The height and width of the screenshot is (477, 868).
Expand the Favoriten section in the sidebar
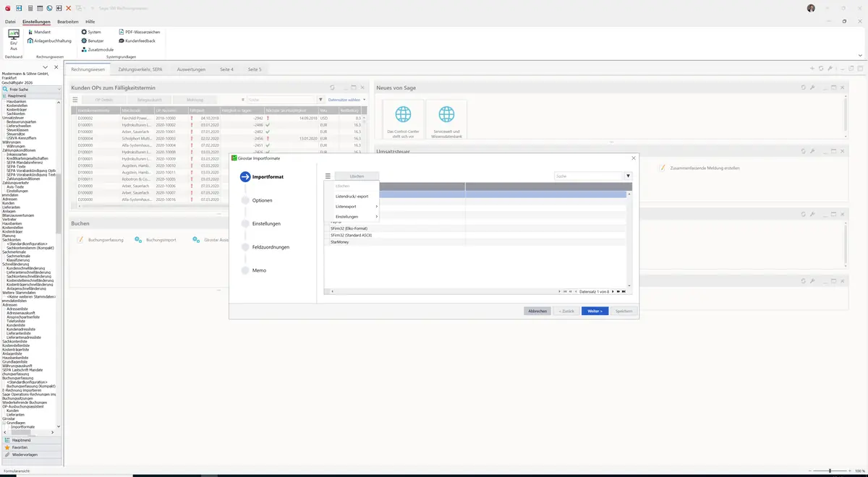[x=30, y=447]
